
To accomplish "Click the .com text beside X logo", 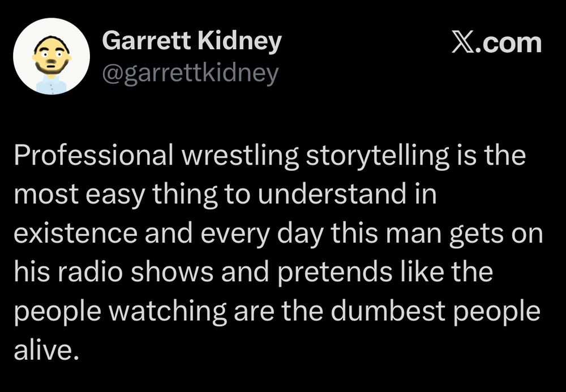I will [x=508, y=44].
